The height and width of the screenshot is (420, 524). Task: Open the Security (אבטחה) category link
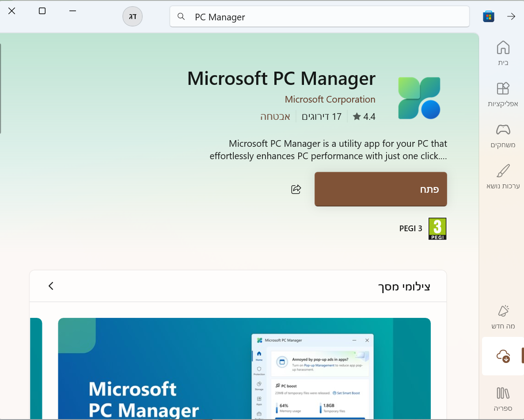(x=275, y=117)
